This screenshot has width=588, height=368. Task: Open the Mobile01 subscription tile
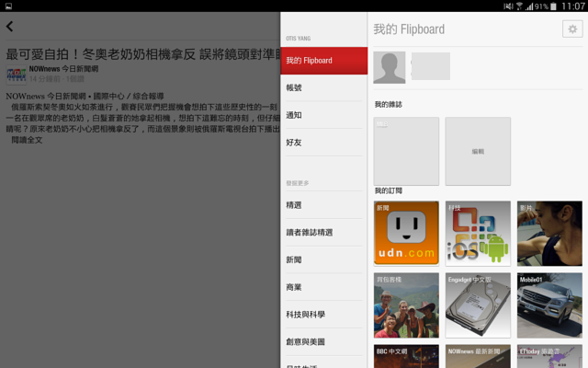tap(549, 305)
